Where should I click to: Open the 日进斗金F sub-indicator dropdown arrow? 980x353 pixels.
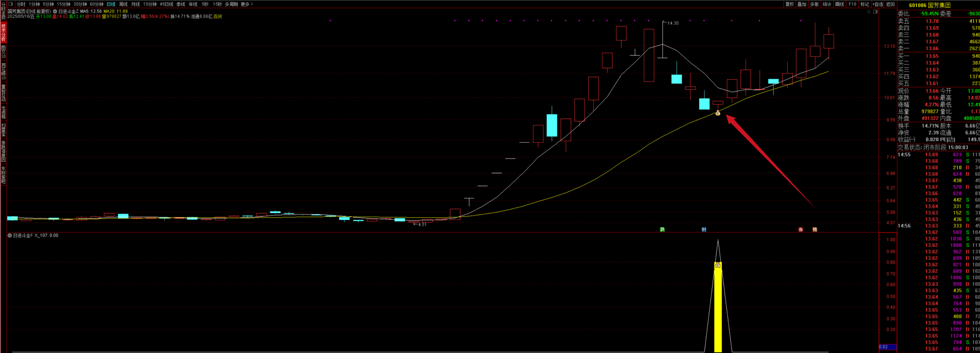pos(10,235)
